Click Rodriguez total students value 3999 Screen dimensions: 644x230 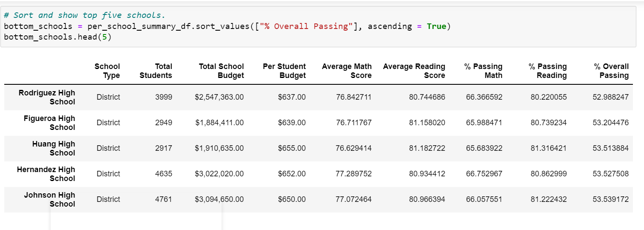(164, 97)
